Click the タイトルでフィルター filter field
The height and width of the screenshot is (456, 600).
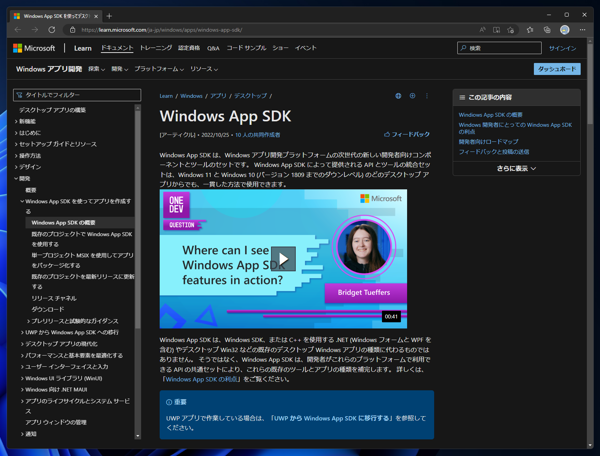(77, 95)
